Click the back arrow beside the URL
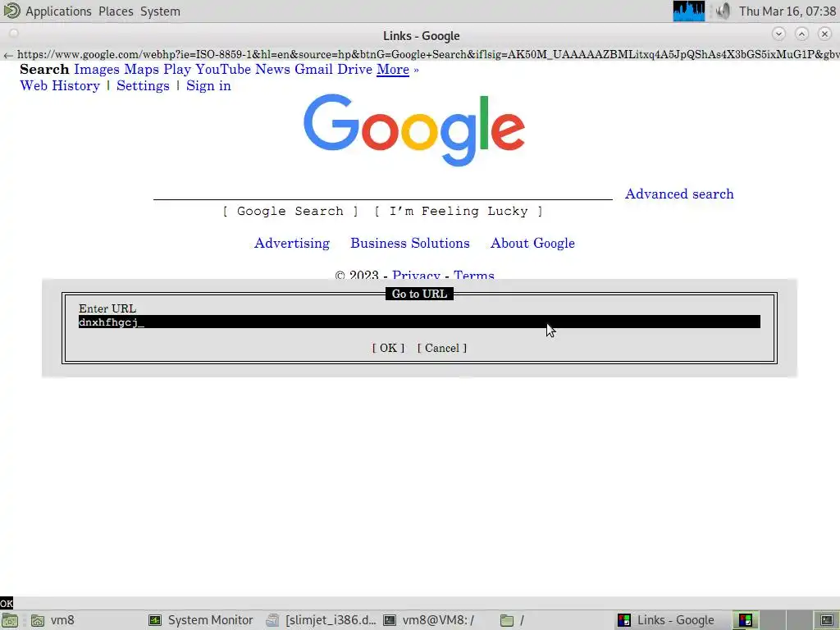Image resolution: width=840 pixels, height=630 pixels. [x=8, y=55]
